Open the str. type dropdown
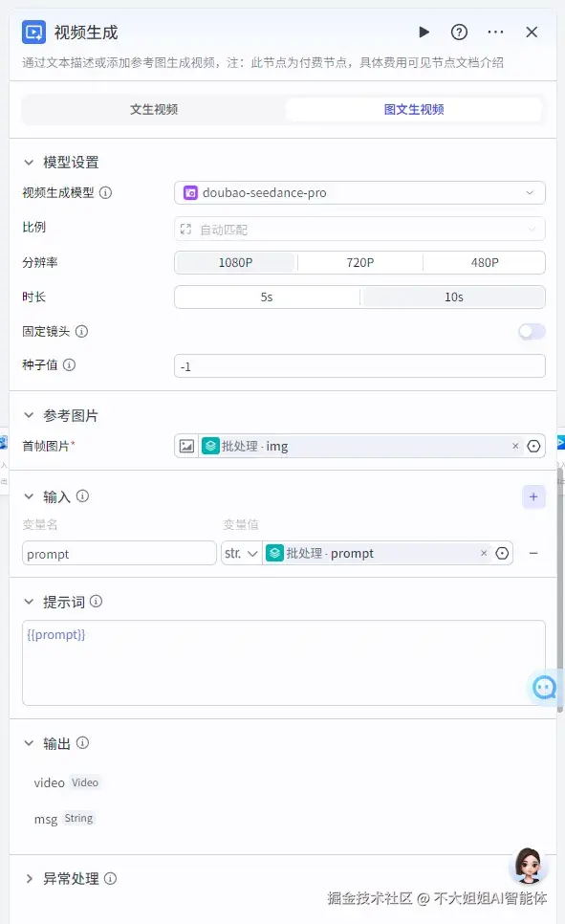The image size is (565, 924). click(x=241, y=553)
